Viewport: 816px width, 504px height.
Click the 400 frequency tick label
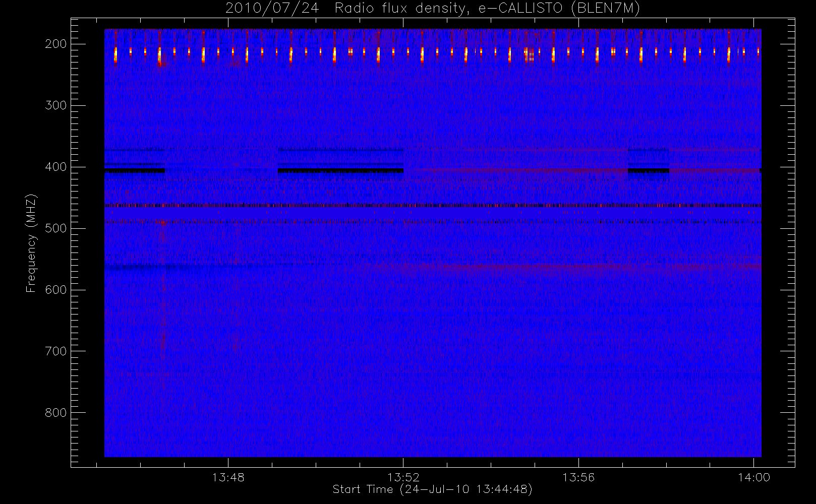tap(56, 167)
